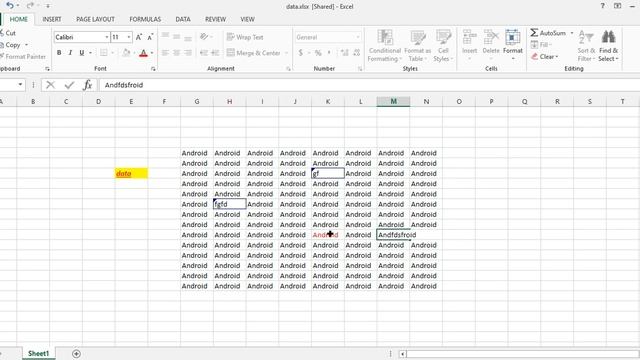This screenshot has width=640, height=360.
Task: Open Format as Table
Action: click(x=418, y=46)
